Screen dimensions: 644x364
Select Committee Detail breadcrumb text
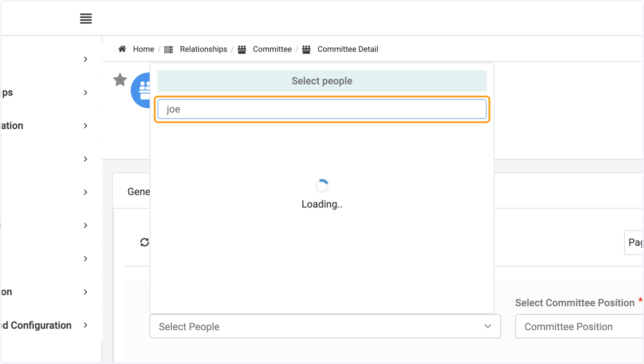tap(348, 49)
